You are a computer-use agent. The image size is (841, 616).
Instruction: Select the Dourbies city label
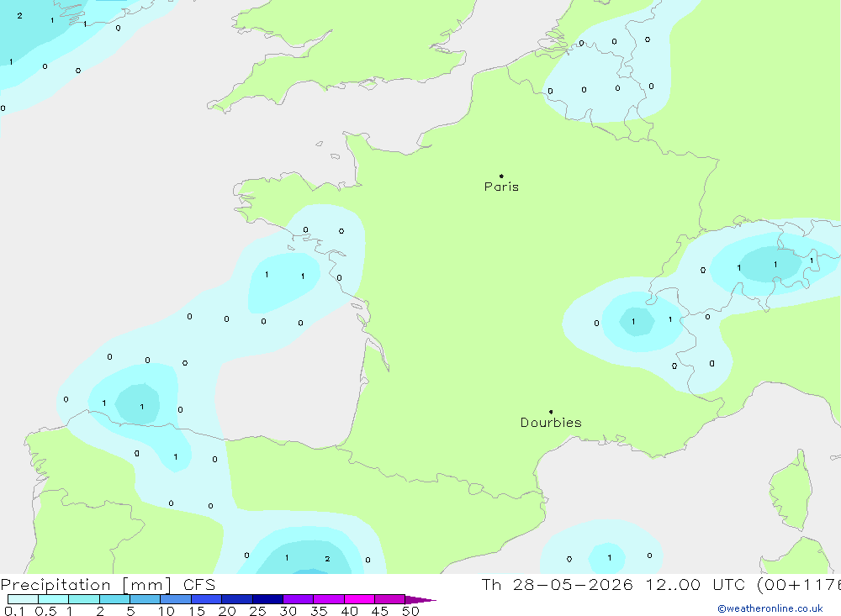(551, 423)
